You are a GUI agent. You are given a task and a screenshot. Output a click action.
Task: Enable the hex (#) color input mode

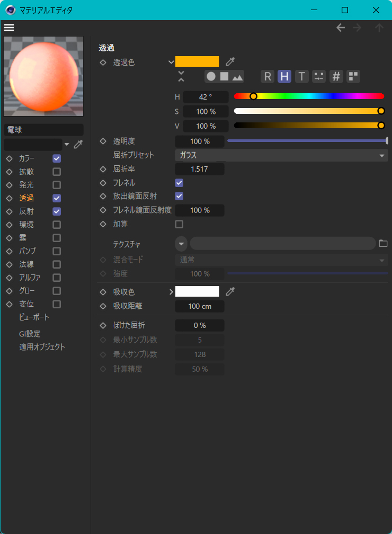[336, 76]
